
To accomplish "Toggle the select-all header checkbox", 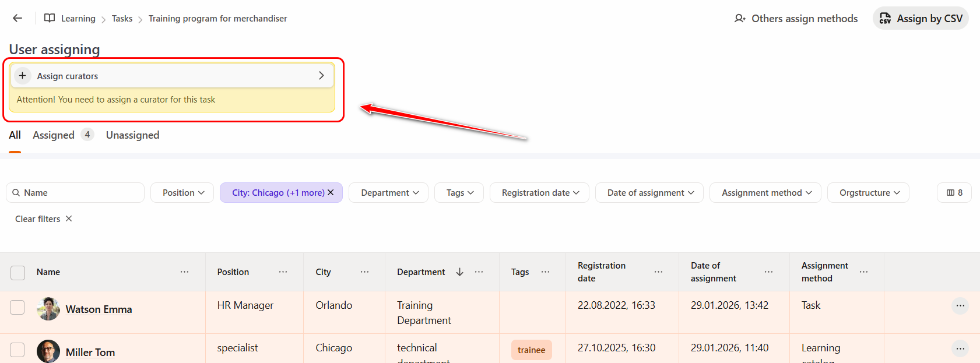I will coord(18,272).
